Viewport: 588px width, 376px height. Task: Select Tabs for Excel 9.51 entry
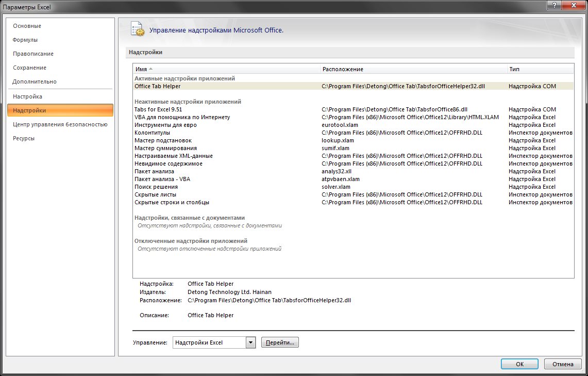point(158,109)
